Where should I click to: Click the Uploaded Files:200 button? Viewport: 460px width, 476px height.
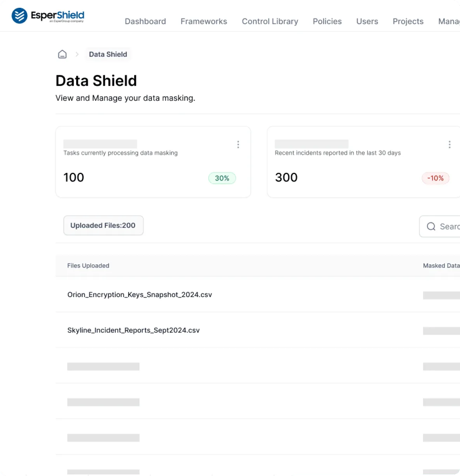103,226
